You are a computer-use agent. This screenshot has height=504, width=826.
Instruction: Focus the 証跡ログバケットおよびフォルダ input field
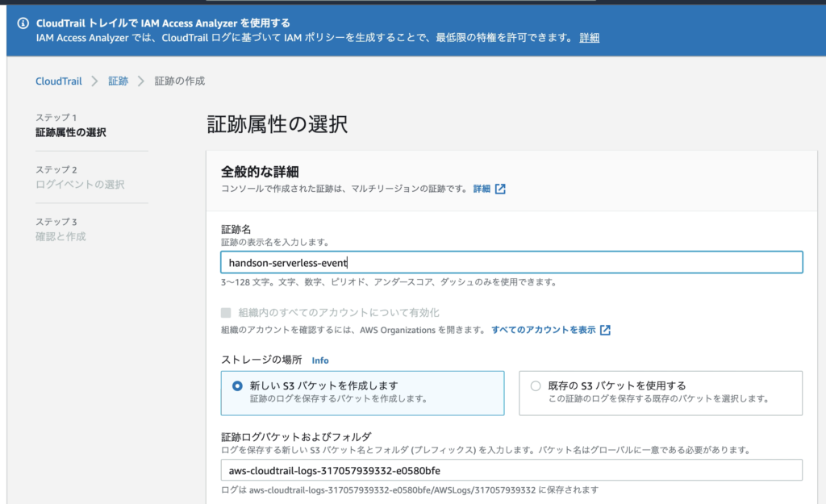[x=511, y=470]
